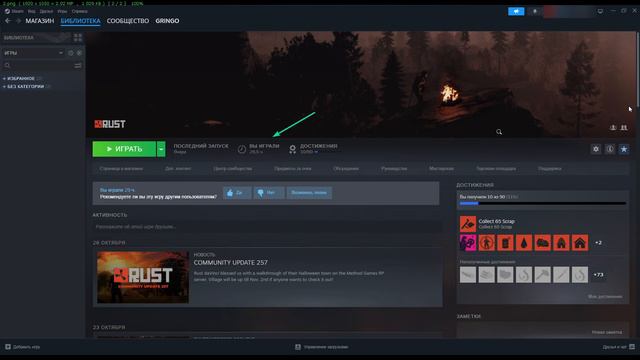Switch to the МАГАЗИН tab
Viewport: 640px width, 360px height.
pos(40,21)
